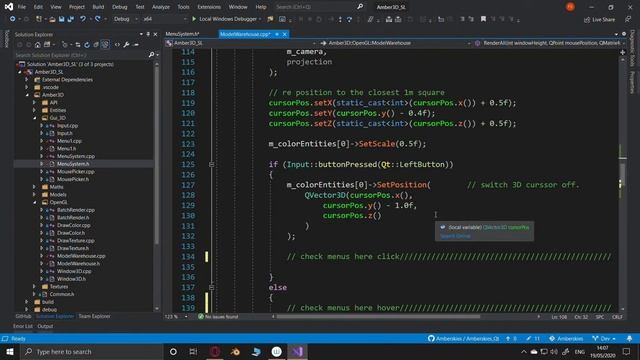Screen dimensions: 640x360
Task: Open the x64 platform dropdown
Action: click(165, 19)
